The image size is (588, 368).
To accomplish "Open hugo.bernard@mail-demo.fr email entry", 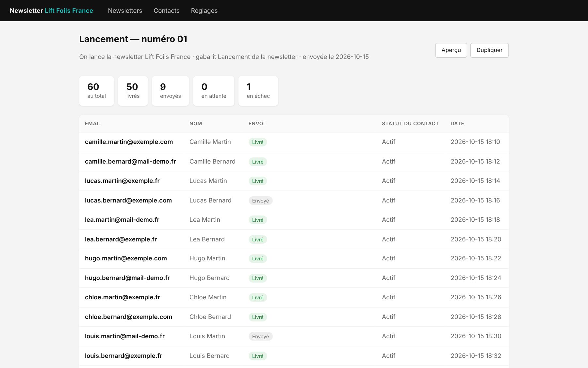I will 127,278.
